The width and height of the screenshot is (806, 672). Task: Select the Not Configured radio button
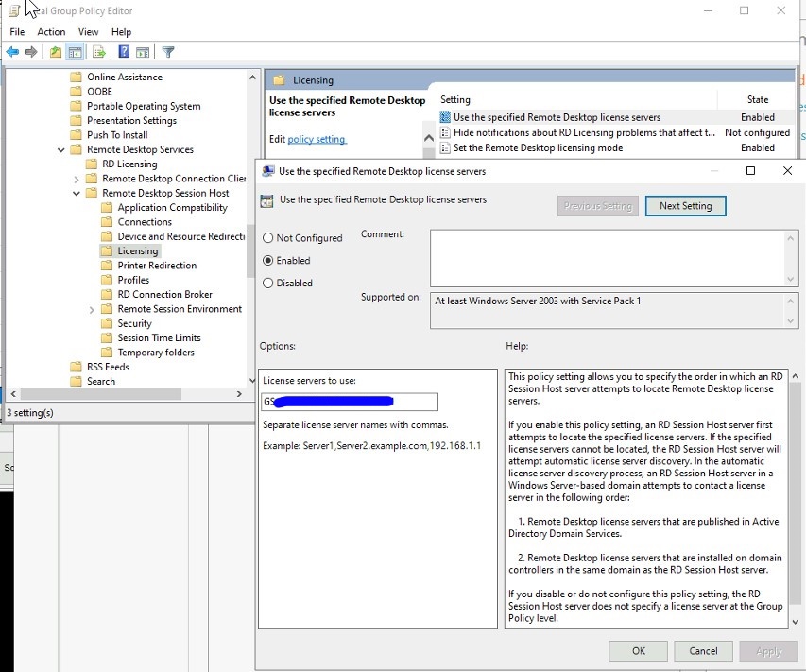coord(270,237)
